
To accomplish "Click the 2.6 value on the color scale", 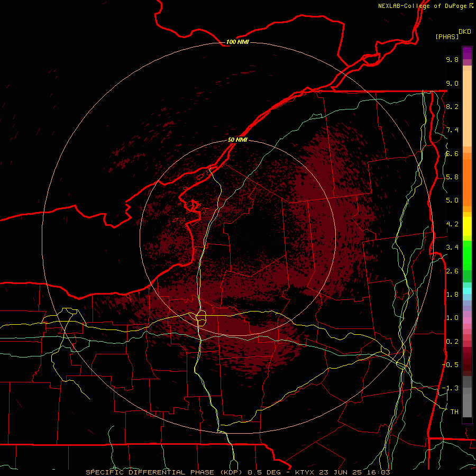I will coord(452,271).
